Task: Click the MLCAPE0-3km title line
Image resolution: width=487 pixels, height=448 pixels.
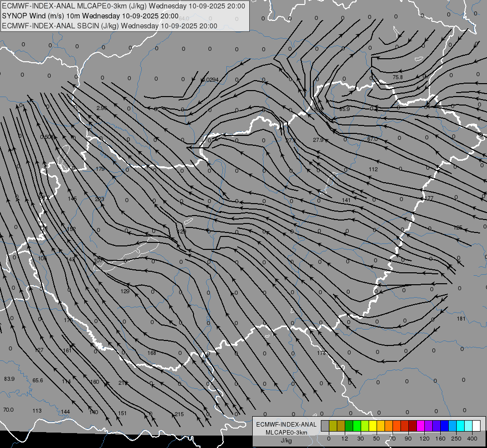Action: click(x=123, y=6)
